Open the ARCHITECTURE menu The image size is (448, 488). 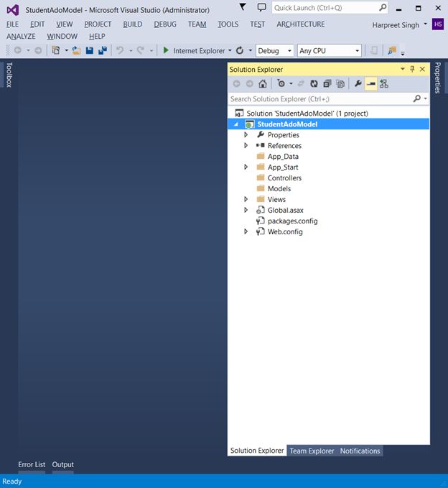pyautogui.click(x=301, y=24)
